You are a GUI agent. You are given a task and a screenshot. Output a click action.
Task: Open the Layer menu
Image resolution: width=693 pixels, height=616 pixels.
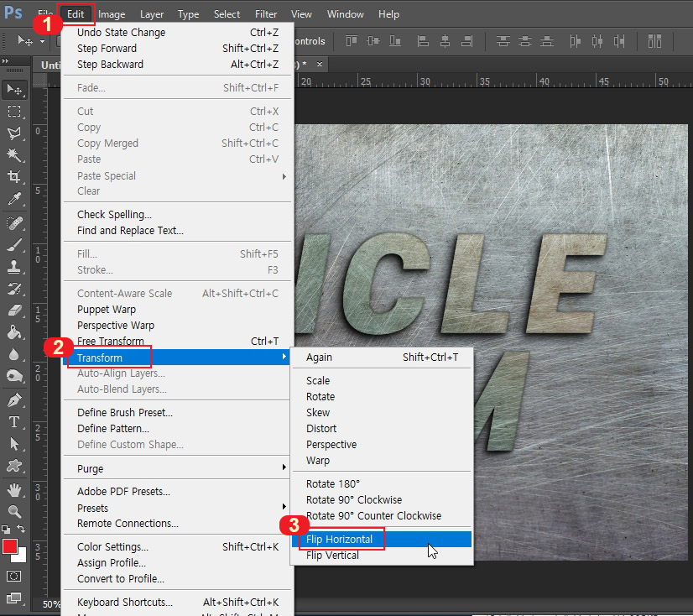pos(152,14)
